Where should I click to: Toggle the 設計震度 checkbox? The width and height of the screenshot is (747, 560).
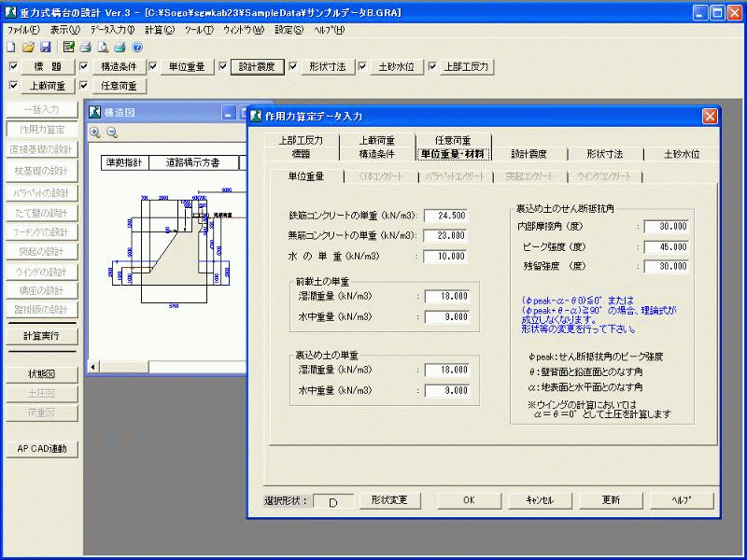click(x=222, y=66)
